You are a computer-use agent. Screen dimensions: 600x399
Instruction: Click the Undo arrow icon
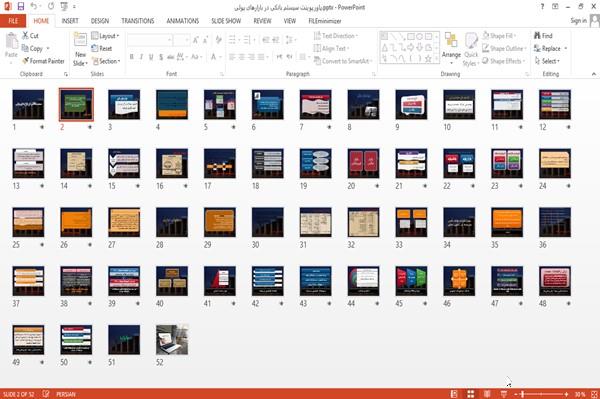(x=34, y=7)
